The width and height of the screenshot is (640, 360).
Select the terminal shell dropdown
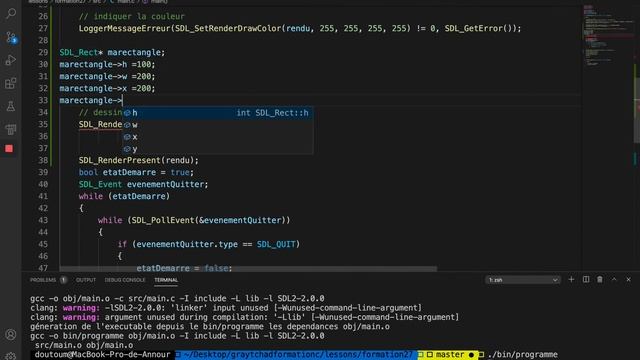pos(523,280)
